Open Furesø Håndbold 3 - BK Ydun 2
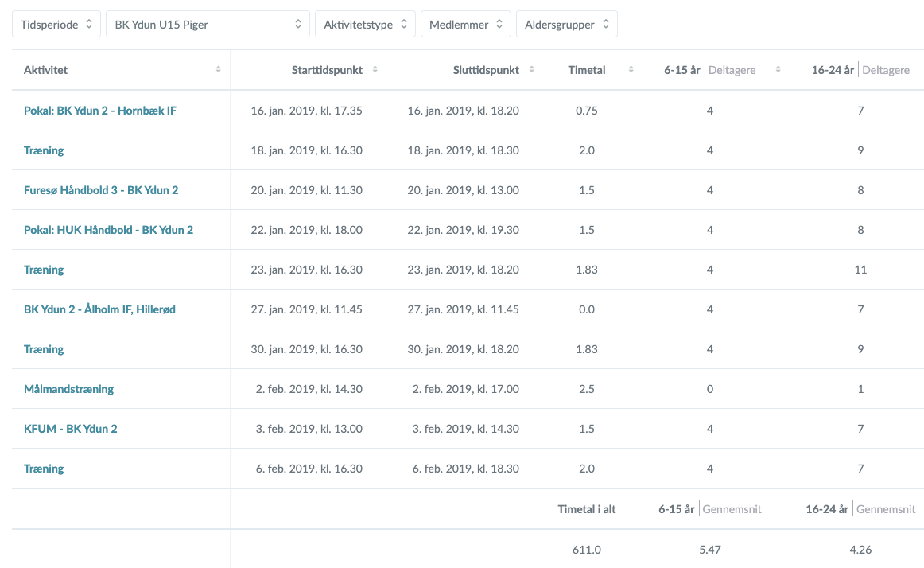Viewport: 924px width, 568px height. click(x=101, y=190)
